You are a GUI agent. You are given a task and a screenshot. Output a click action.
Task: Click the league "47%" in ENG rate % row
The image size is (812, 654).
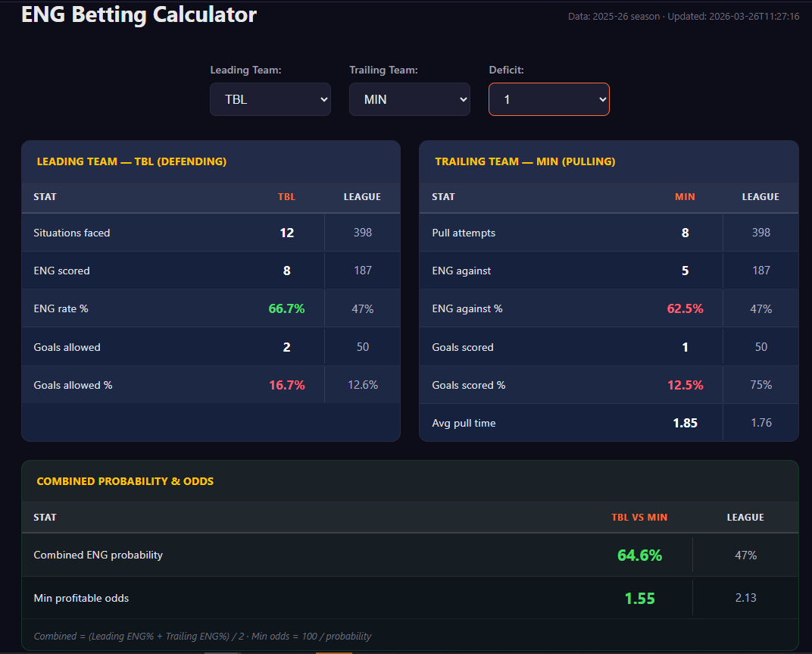[363, 309]
